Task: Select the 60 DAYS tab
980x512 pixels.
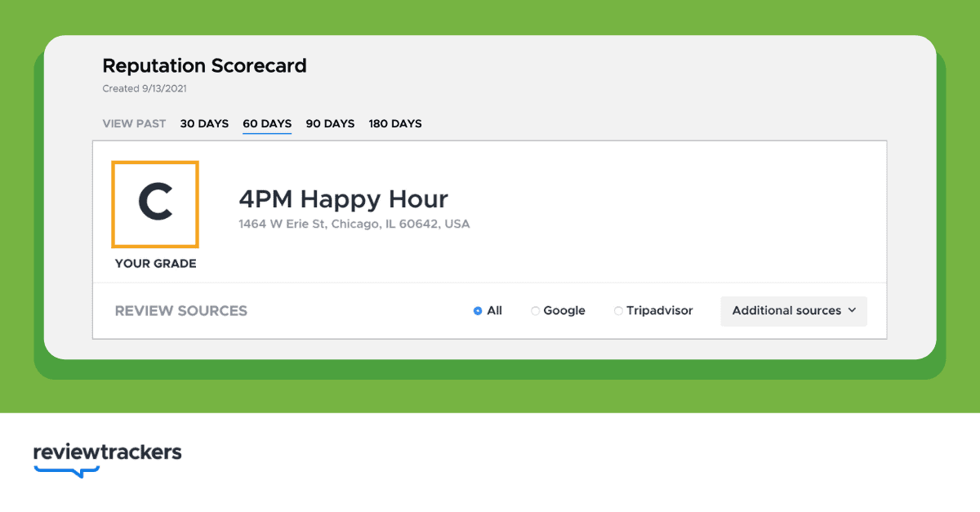Action: click(x=267, y=124)
